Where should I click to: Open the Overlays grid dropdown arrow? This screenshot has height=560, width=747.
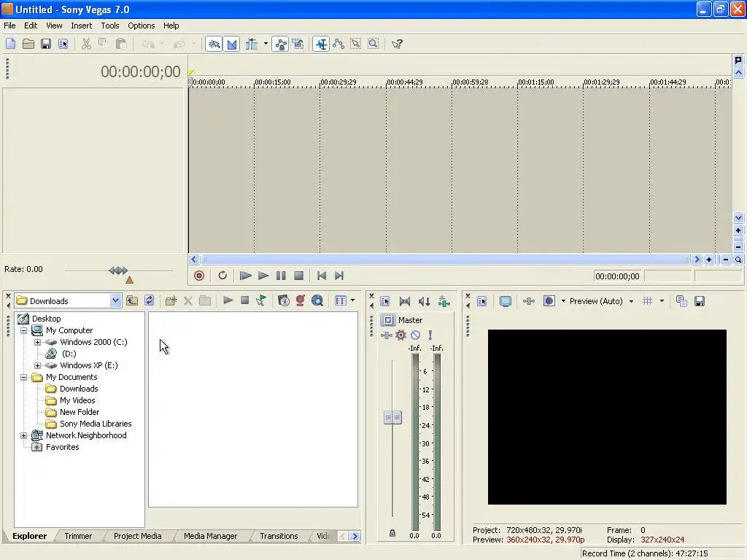tap(662, 301)
